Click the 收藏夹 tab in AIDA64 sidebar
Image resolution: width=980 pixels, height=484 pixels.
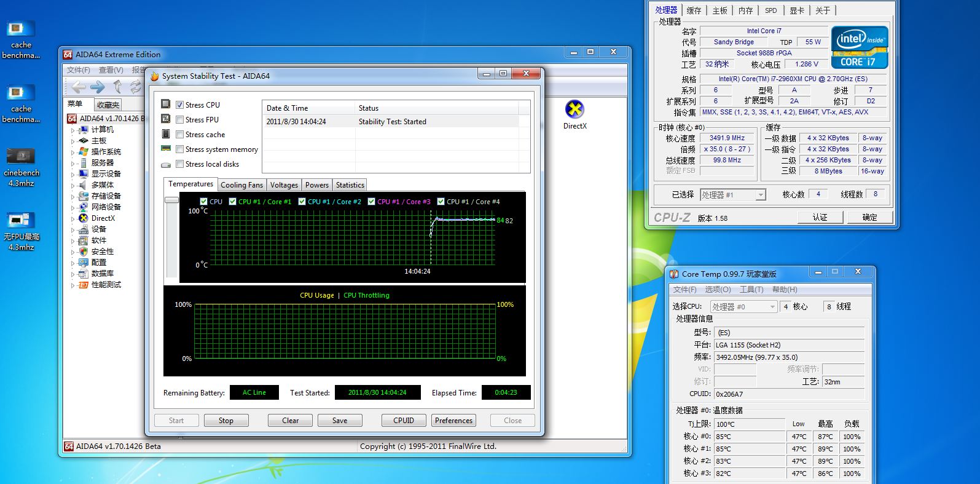pyautogui.click(x=108, y=105)
